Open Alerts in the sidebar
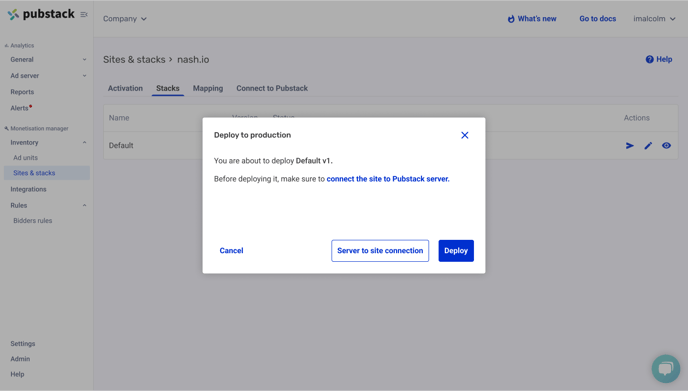The height and width of the screenshot is (391, 688). point(21,108)
